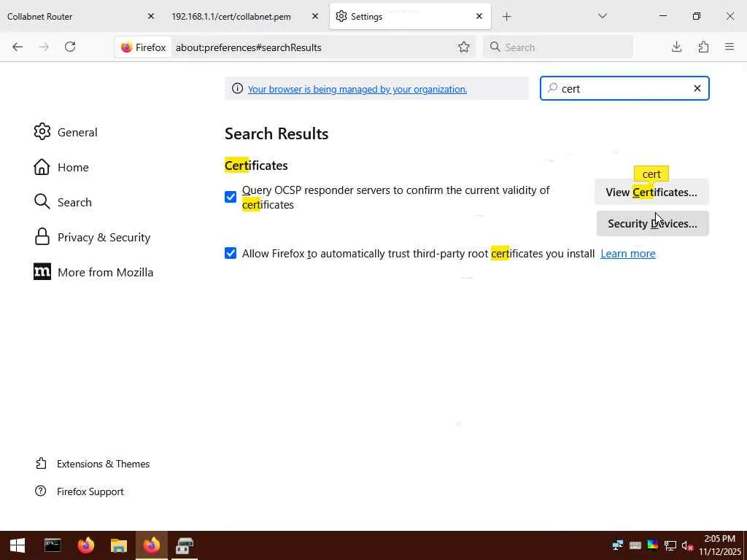This screenshot has height=560, width=747.
Task: Open the Firefox application menu
Action: click(729, 47)
